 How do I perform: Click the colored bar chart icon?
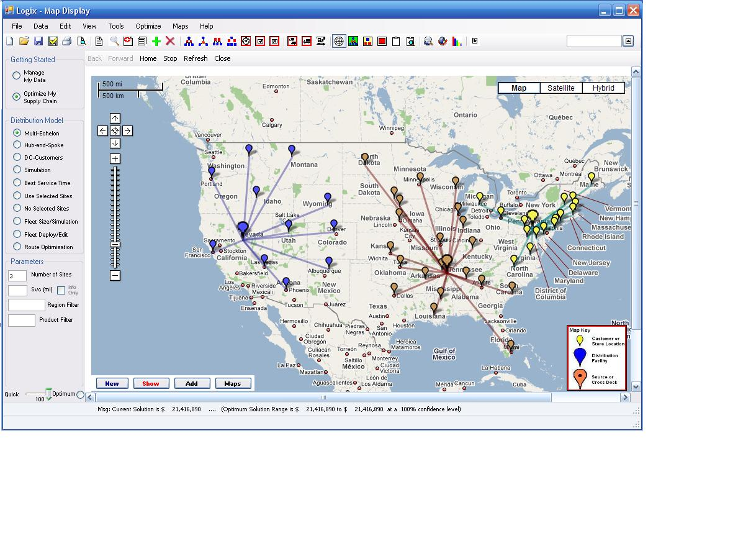coord(457,42)
